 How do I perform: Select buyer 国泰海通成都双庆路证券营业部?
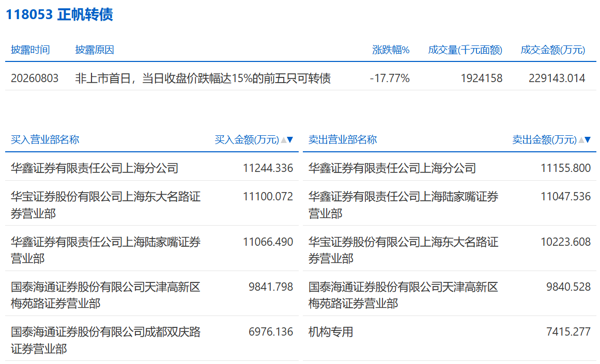tap(105, 340)
